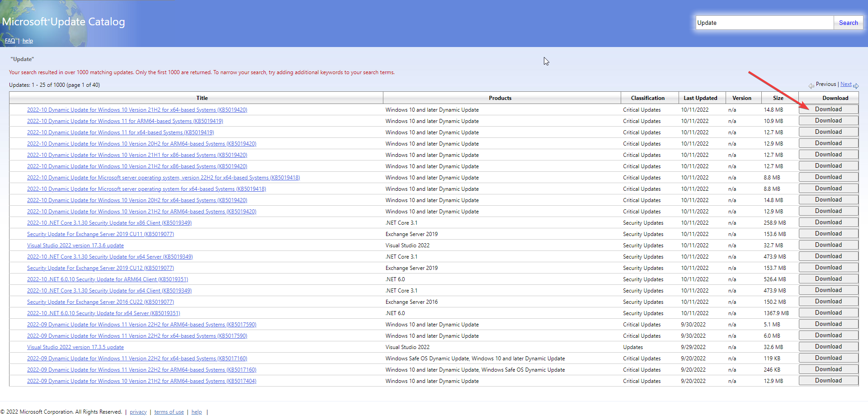Open the help link beside FAQ

[28, 41]
